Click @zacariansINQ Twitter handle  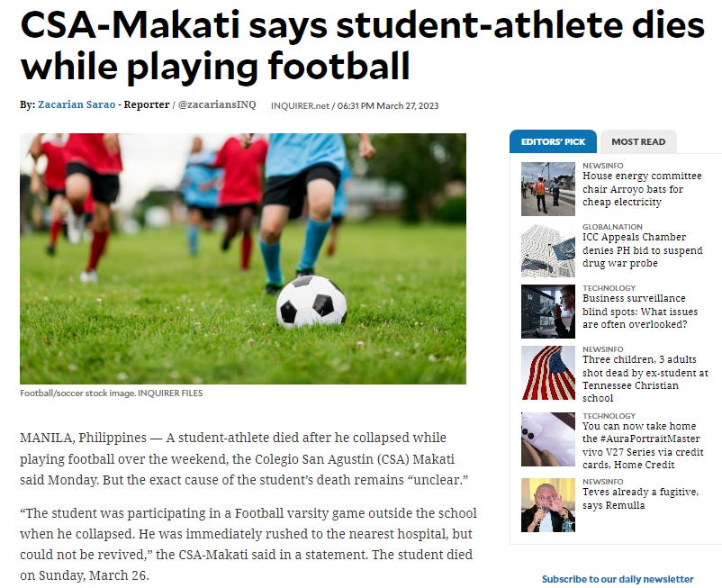click(217, 104)
